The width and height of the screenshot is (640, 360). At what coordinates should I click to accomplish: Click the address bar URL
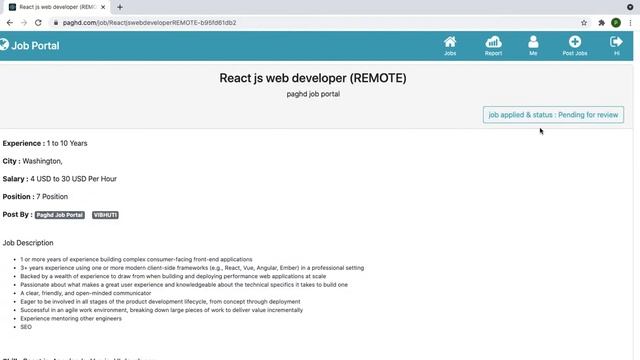[149, 23]
